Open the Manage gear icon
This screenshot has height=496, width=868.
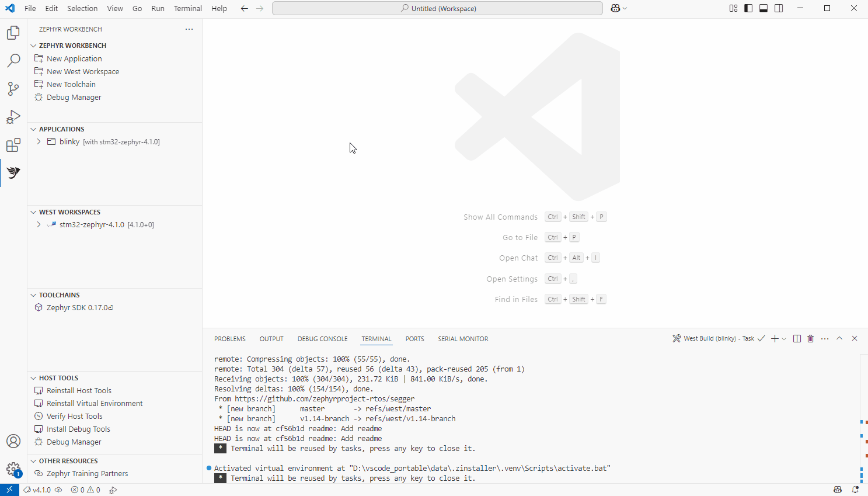[x=13, y=469]
